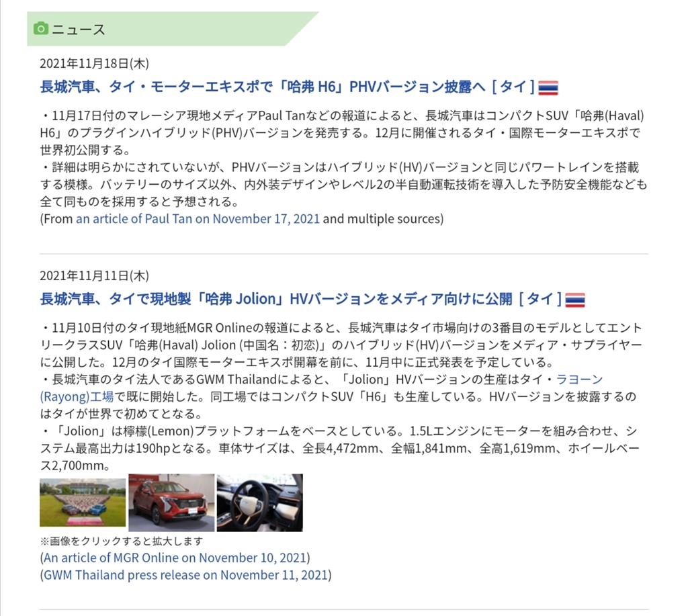Click the ［タイ］ tag in the Jolion headline
Image resolution: width=688 pixels, height=616 pixels.
point(540,299)
